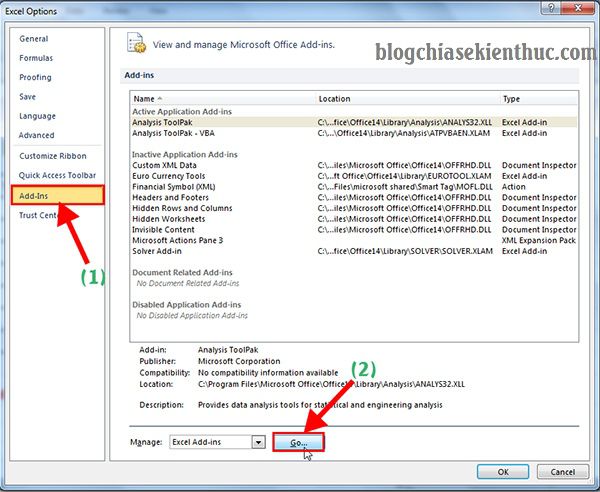Dismiss dialog with Cancel button

[562, 472]
